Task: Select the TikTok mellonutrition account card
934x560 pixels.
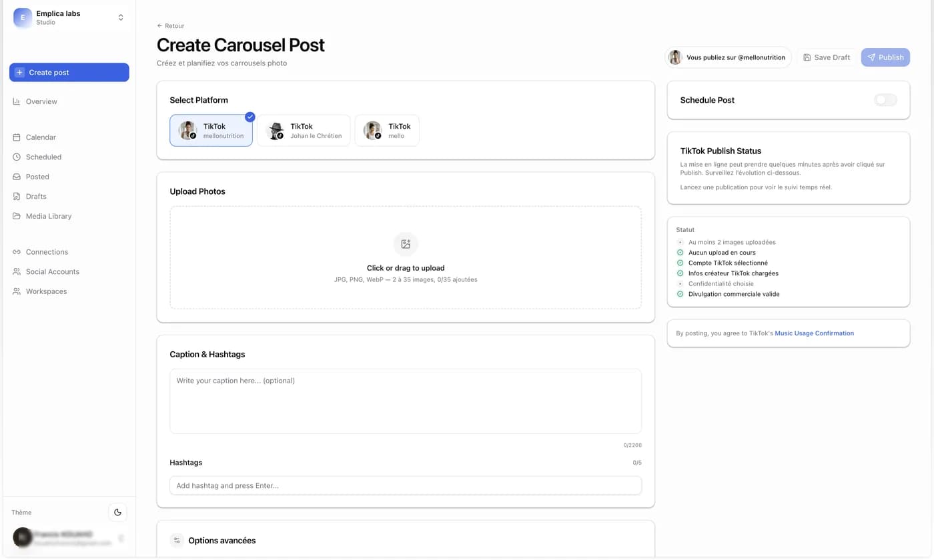Action: (211, 131)
